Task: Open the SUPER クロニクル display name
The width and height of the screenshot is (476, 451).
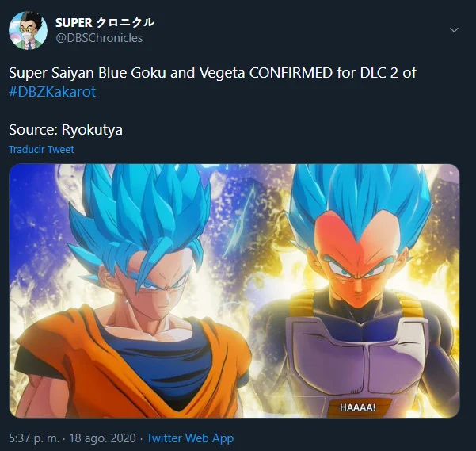Action: tap(105, 22)
